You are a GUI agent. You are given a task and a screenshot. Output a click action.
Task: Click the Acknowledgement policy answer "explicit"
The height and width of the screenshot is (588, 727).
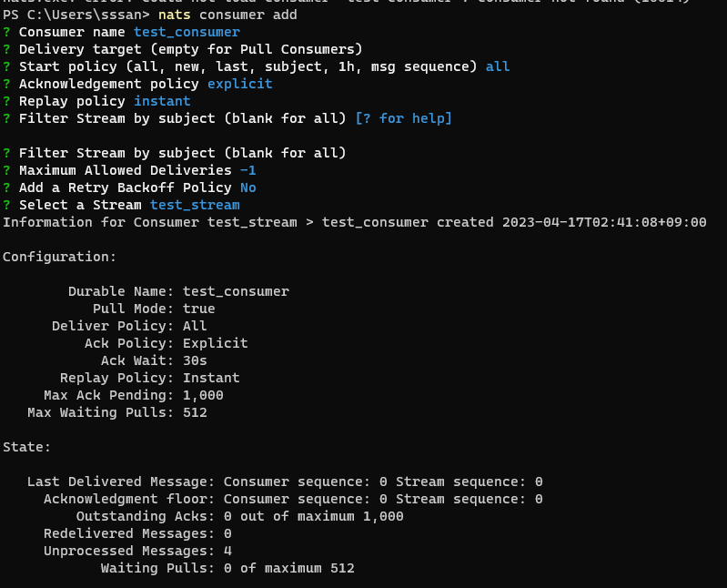[x=239, y=85]
